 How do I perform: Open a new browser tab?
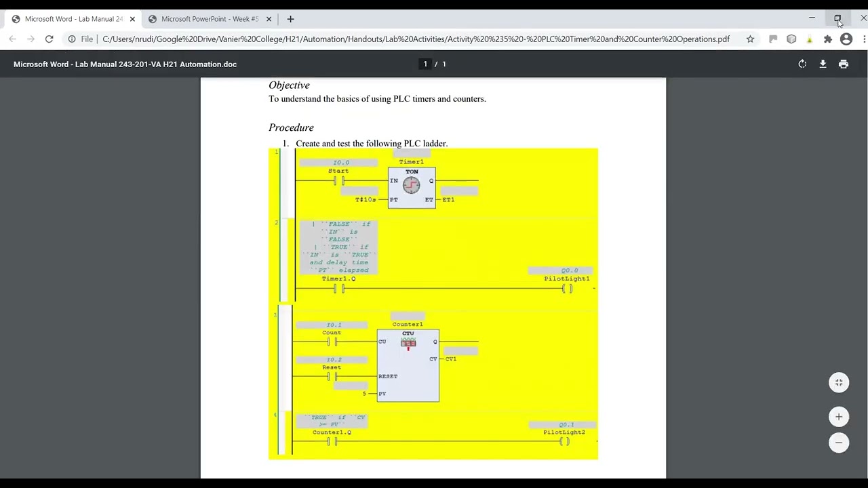point(290,19)
